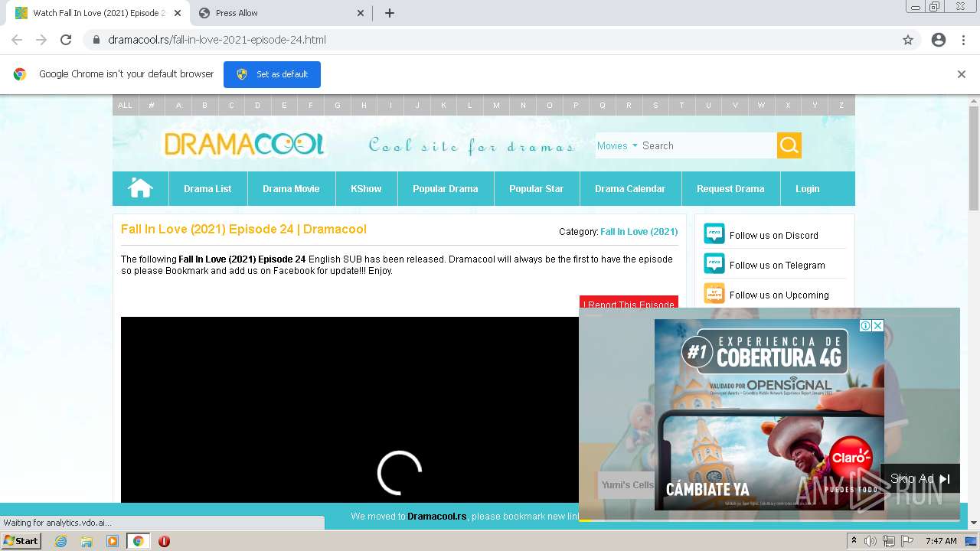Reload the page with the refresh icon
The image size is (980, 551).
pos(66,40)
